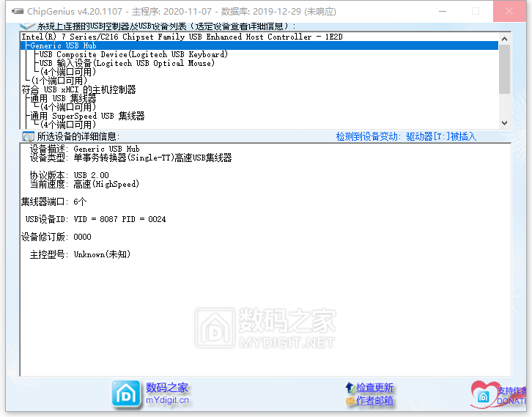Click the check update arrow icon
This screenshot has height=417, width=532.
tap(350, 387)
